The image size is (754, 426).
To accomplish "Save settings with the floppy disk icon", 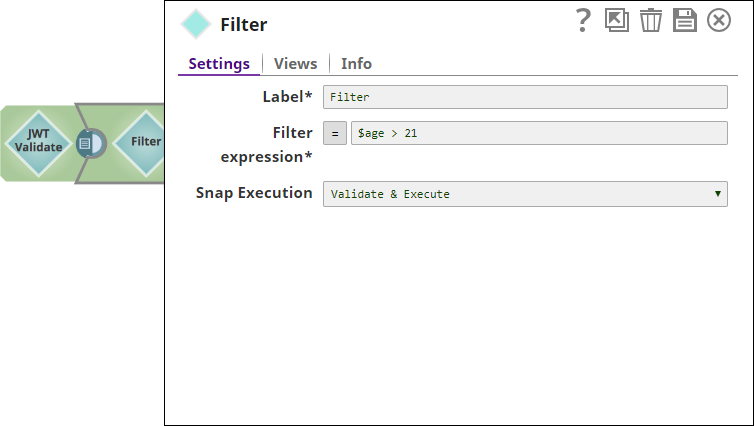I will (x=685, y=21).
